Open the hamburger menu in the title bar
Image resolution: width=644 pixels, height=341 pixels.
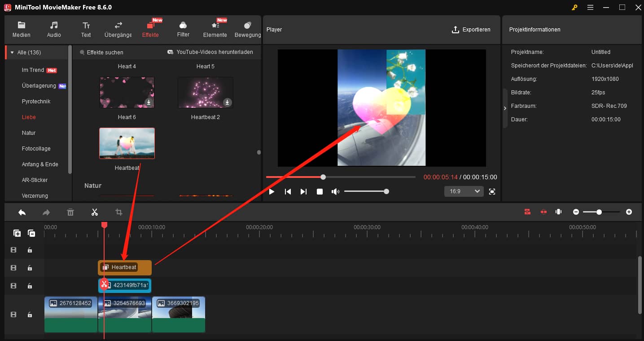point(590,7)
